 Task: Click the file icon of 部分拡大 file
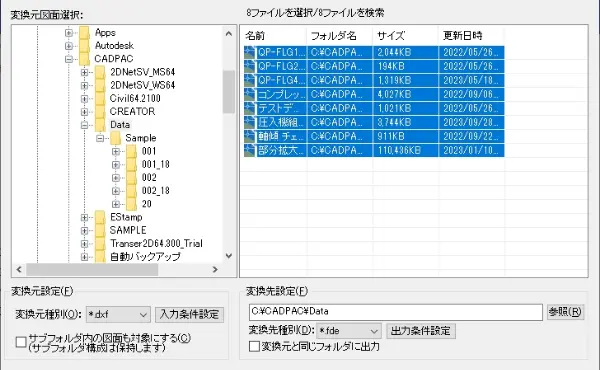click(250, 150)
